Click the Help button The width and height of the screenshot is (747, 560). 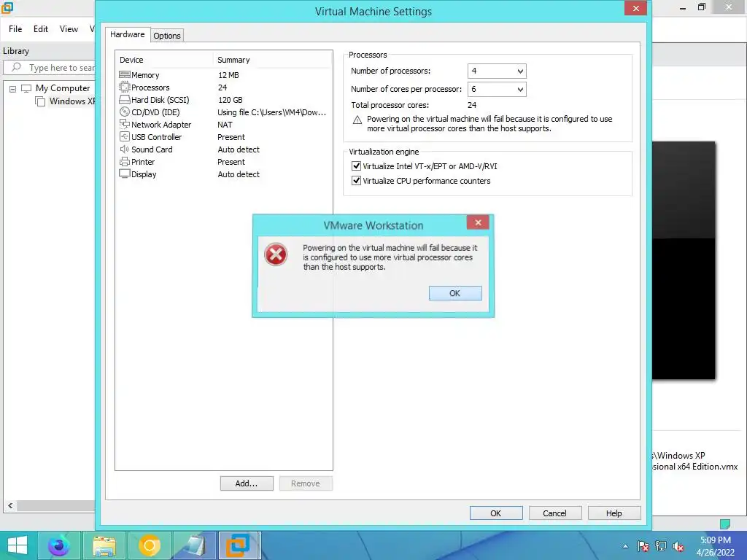pos(614,513)
